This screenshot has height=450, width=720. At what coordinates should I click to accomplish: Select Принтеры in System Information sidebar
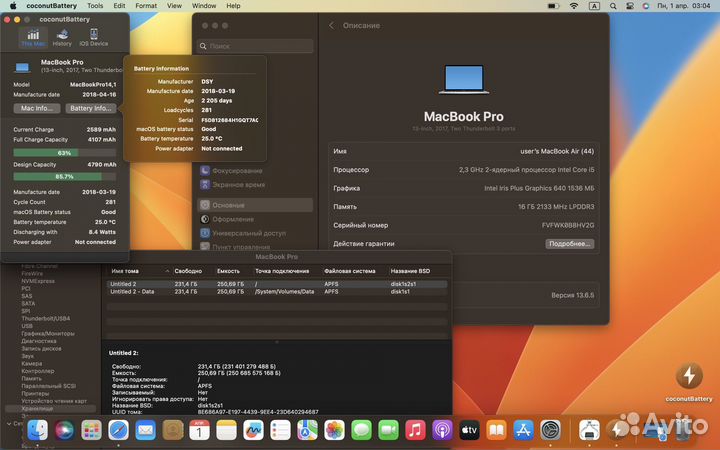click(35, 394)
